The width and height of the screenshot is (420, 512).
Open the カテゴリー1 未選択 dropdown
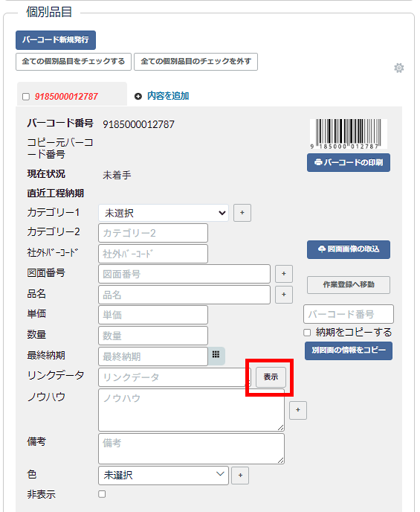click(x=164, y=213)
